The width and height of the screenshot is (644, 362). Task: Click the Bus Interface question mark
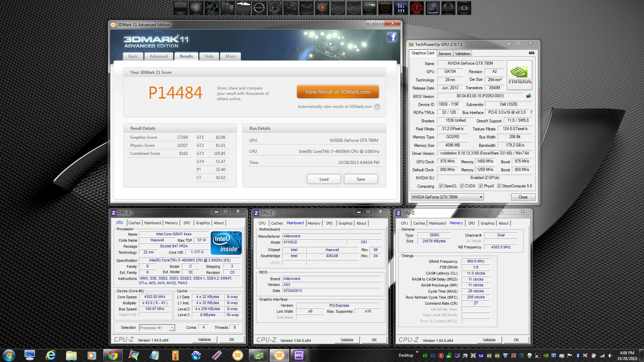(531, 112)
